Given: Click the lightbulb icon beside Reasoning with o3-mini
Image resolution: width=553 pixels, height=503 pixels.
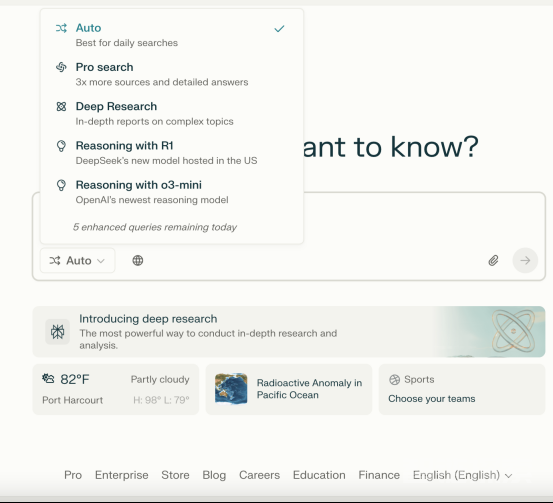Looking at the screenshot, I should (61, 185).
